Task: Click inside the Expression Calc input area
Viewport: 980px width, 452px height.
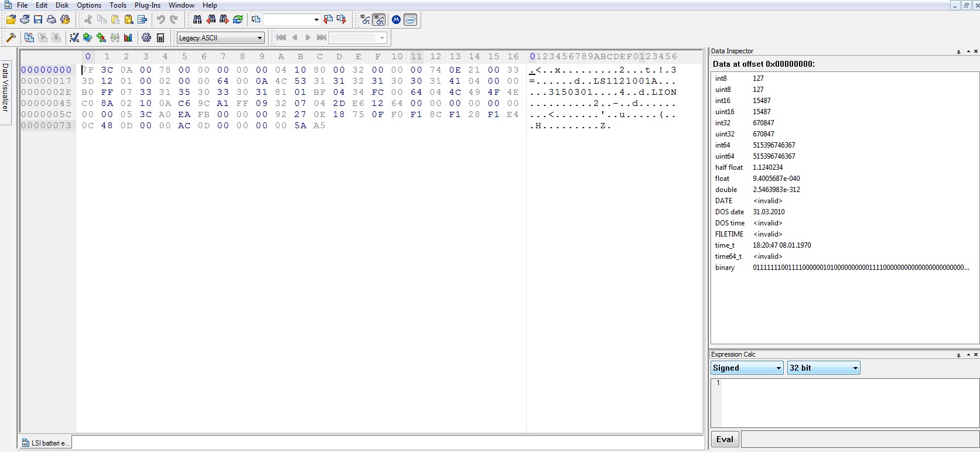Action: tap(844, 403)
